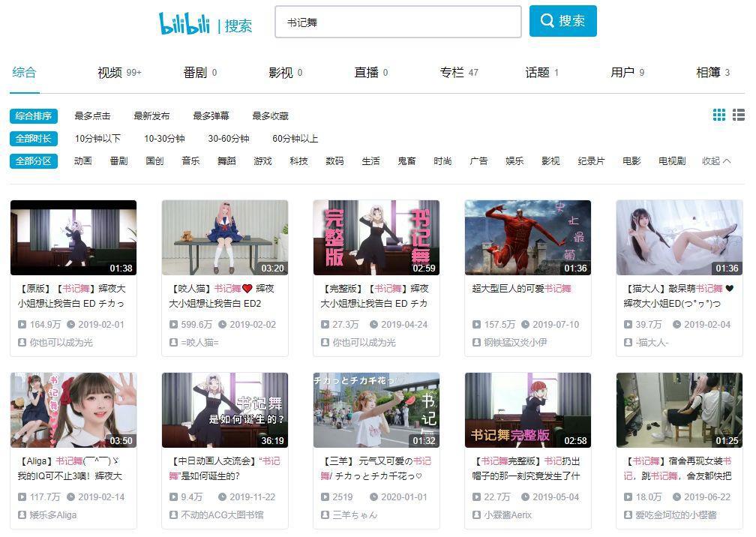Click the uploader icon beside 钢铁猛汉炎小伊
Viewport: 756px width, 537px height.
(x=477, y=343)
